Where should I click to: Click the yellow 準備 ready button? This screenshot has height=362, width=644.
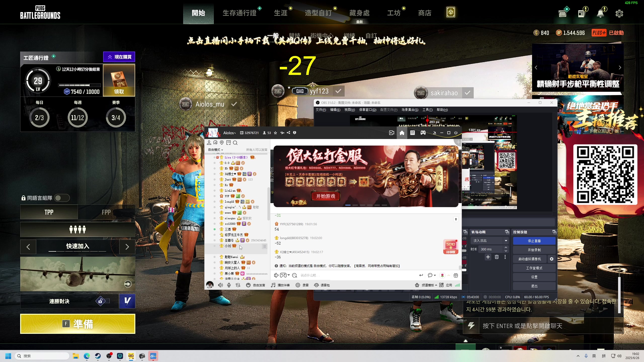78,324
